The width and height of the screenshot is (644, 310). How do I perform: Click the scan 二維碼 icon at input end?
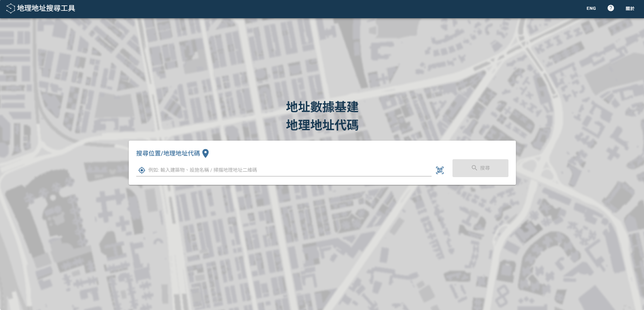(439, 170)
